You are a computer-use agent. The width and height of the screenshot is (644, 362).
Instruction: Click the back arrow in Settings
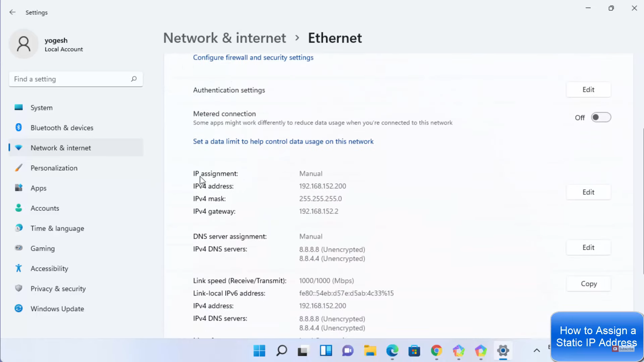(12, 12)
